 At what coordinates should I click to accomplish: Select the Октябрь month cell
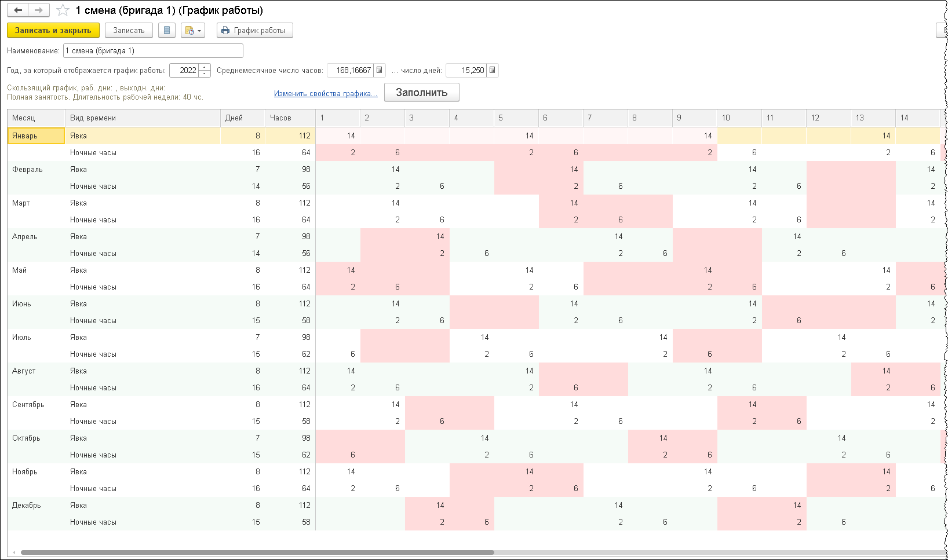pyautogui.click(x=36, y=438)
